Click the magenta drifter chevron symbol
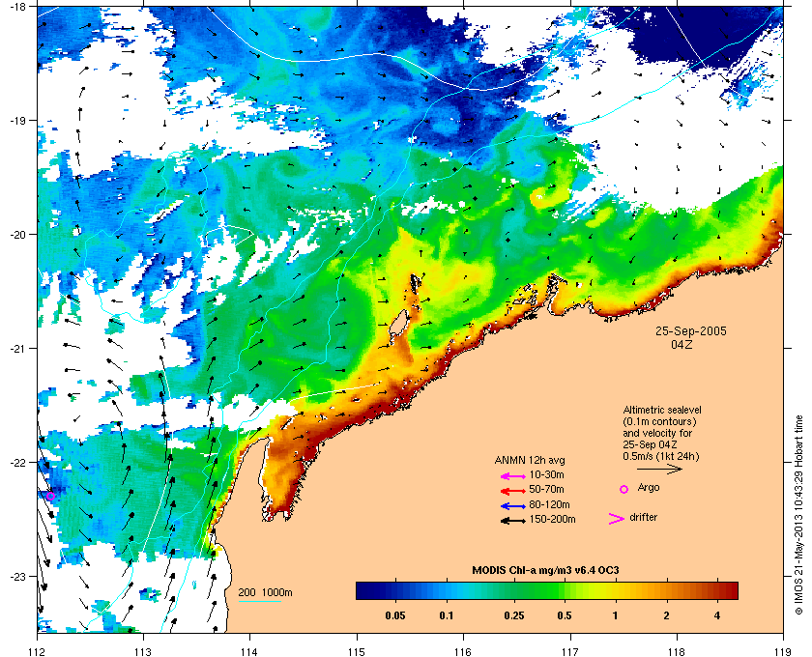Screen dimensions: 812x657 617,519
